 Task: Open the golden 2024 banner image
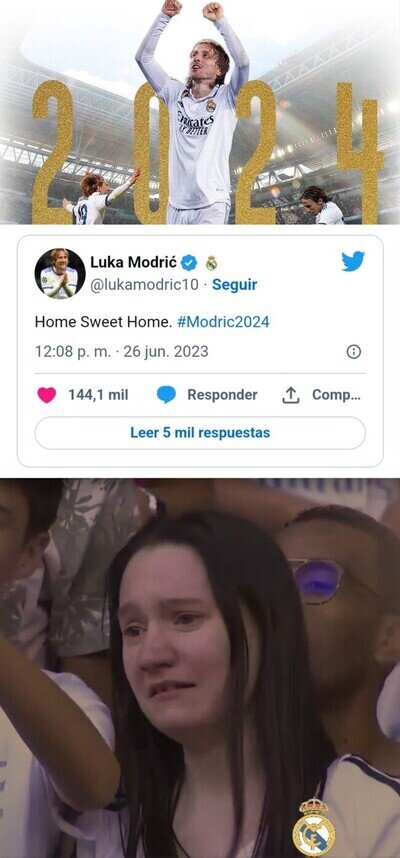pos(200,112)
